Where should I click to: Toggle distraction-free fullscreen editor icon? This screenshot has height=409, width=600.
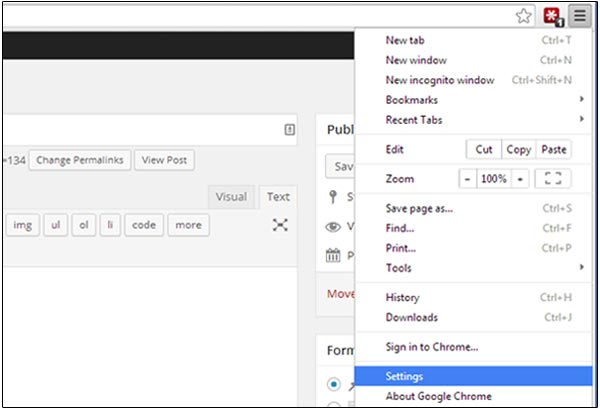click(280, 225)
